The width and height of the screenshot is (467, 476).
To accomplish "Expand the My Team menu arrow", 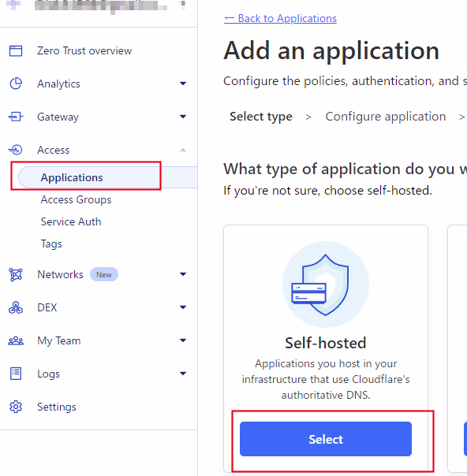I will coord(183,340).
